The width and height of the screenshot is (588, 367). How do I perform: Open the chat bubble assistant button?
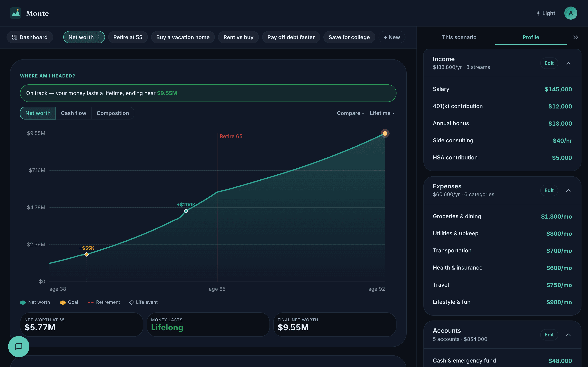coord(19,346)
